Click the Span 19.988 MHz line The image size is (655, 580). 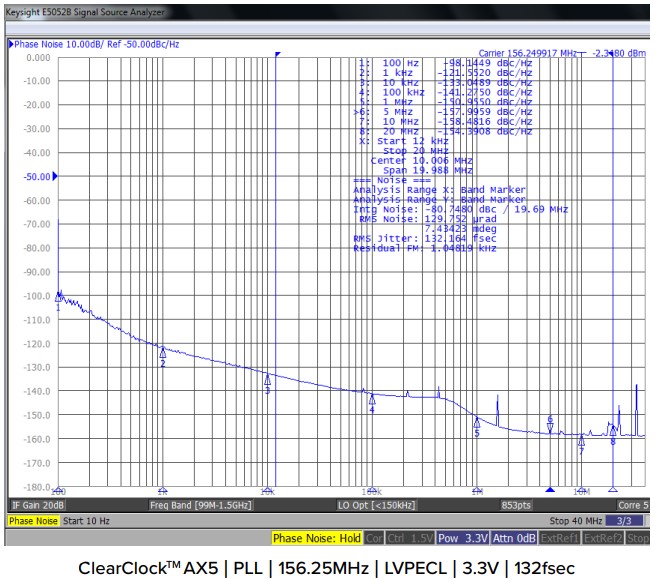pyautogui.click(x=428, y=170)
